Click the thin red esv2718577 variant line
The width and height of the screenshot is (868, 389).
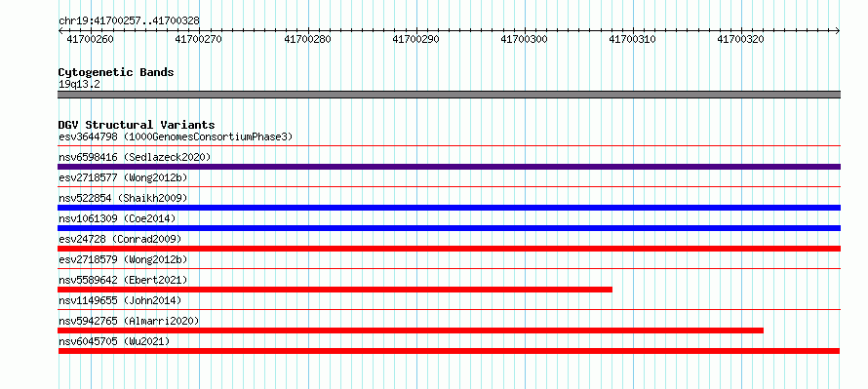[449, 187]
